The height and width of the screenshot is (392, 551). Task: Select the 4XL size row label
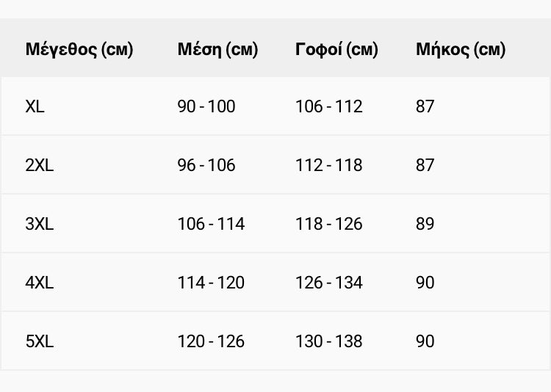tap(40, 283)
